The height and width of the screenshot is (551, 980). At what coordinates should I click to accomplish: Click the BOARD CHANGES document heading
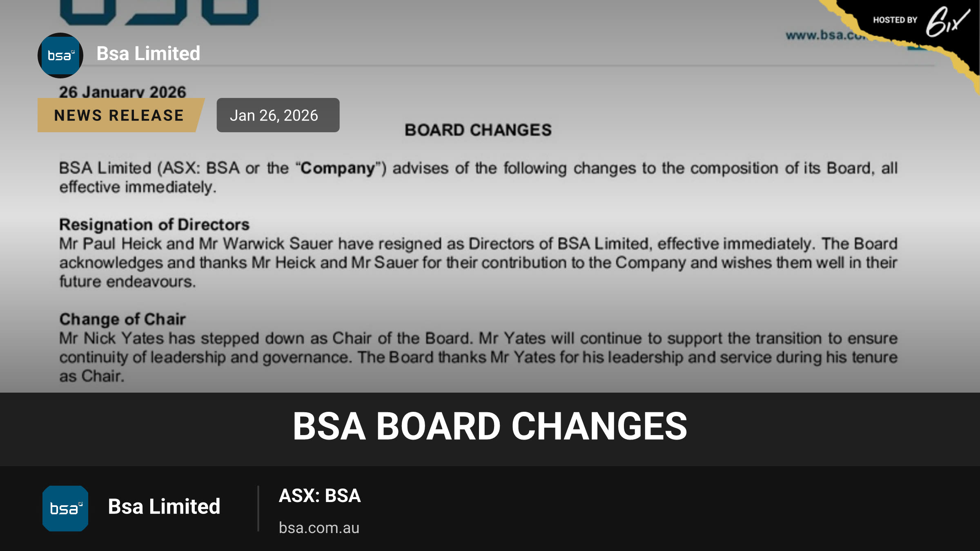pos(478,130)
